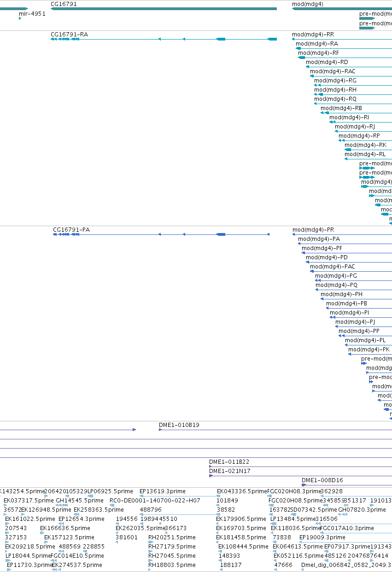This screenshot has width=392, height=572.
Task: Select the mod(mdg4)-RP label
Action: coord(359,135)
